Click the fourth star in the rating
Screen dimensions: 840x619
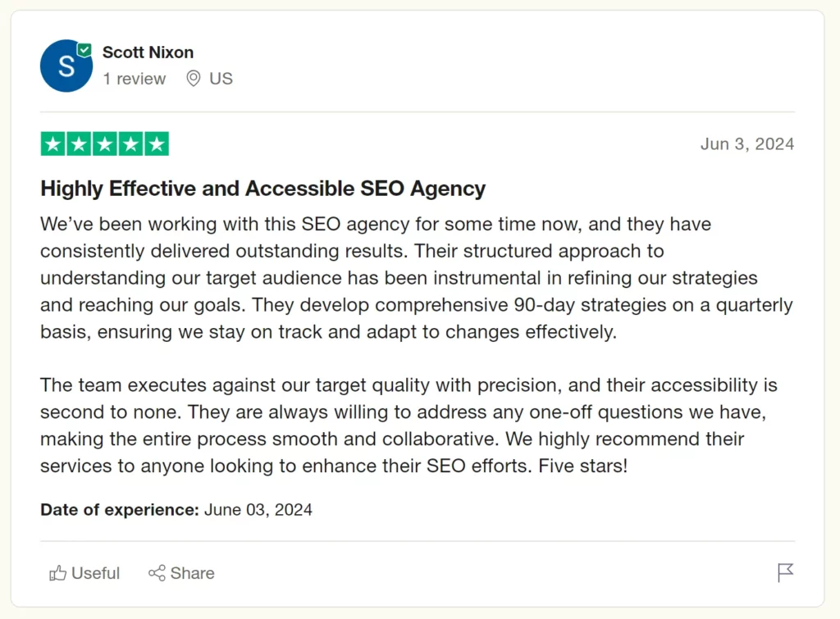coord(131,143)
